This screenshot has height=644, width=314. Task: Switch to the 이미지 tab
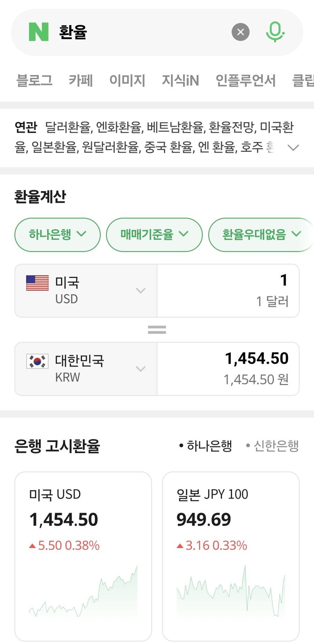click(x=127, y=81)
